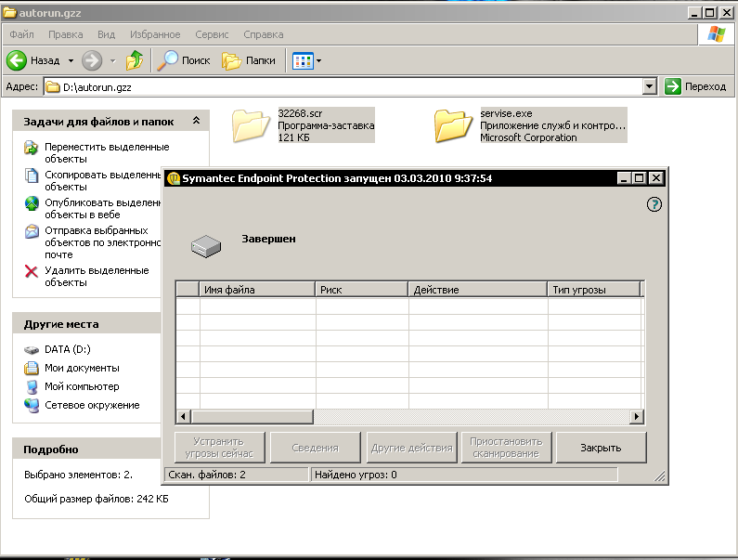Click the Закрыть button in Symantec dialog
The width and height of the screenshot is (738, 560).
[600, 448]
